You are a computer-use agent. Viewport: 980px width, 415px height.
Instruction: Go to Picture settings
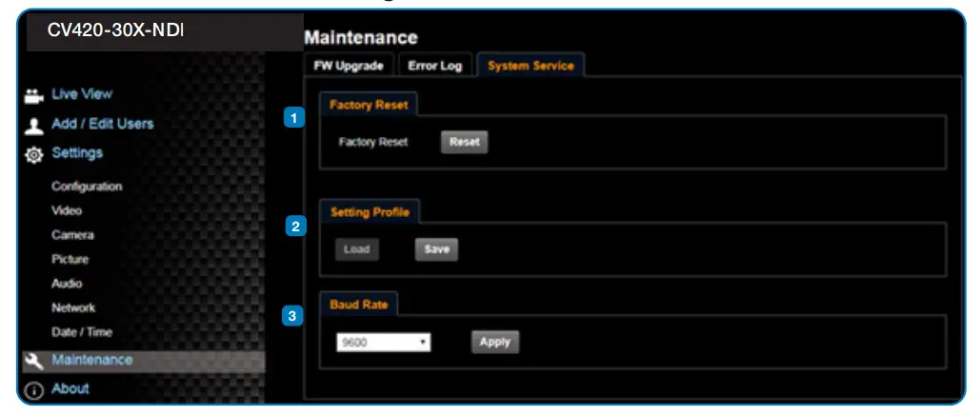click(x=70, y=259)
